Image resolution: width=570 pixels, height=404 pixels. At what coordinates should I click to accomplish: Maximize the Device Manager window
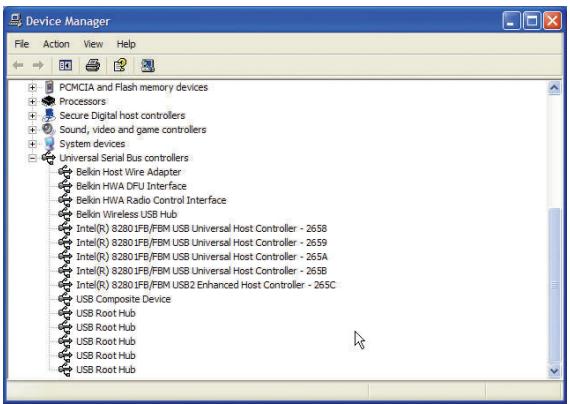point(532,21)
